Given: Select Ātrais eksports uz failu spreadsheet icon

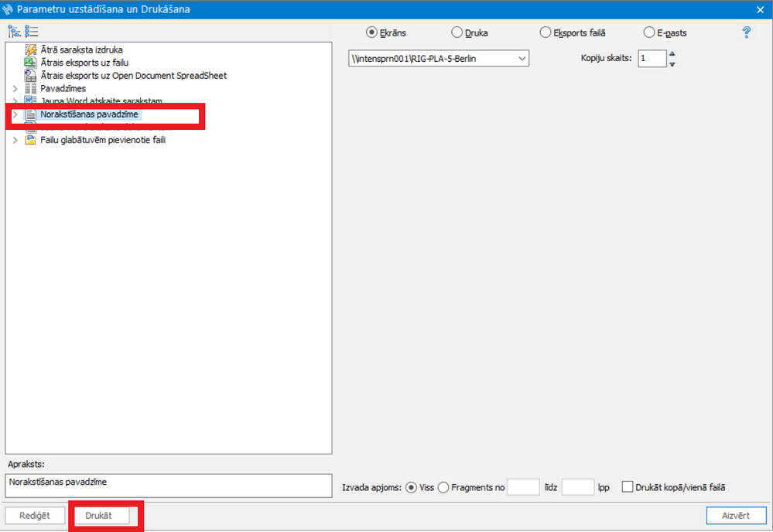Looking at the screenshot, I should (x=31, y=63).
